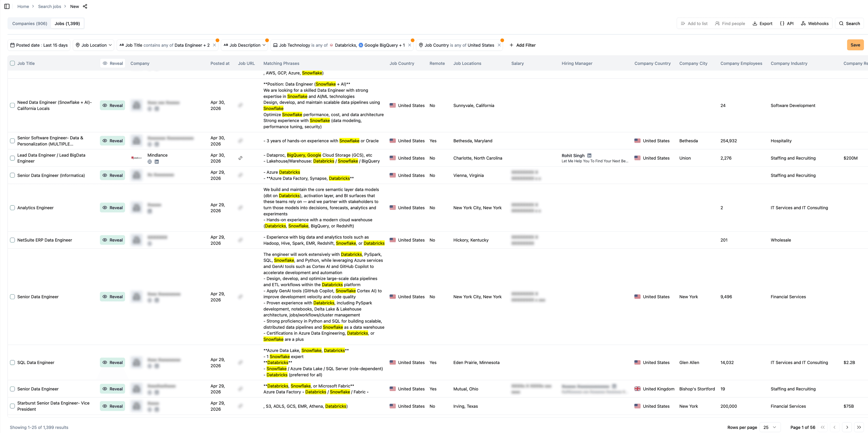Click Export in the toolbar
The width and height of the screenshot is (868, 433).
[762, 24]
